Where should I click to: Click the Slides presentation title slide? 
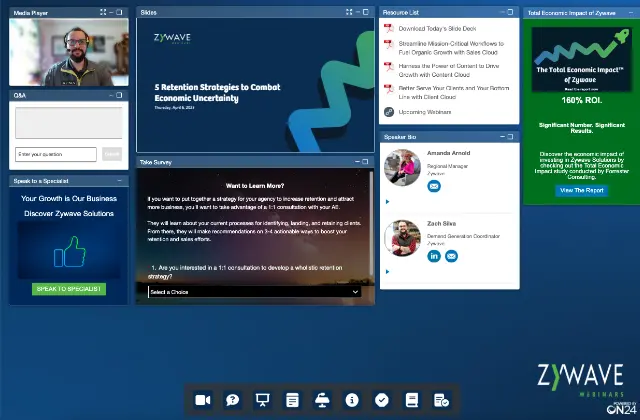(256, 85)
